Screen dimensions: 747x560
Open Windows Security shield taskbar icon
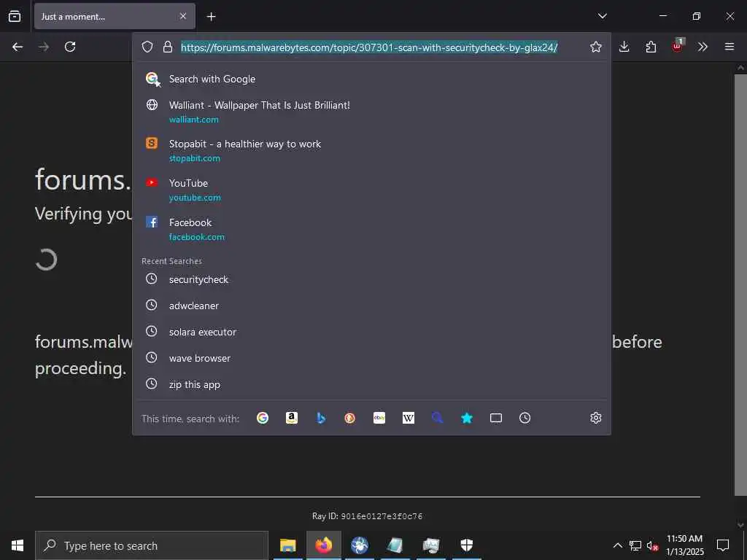[x=466, y=545]
